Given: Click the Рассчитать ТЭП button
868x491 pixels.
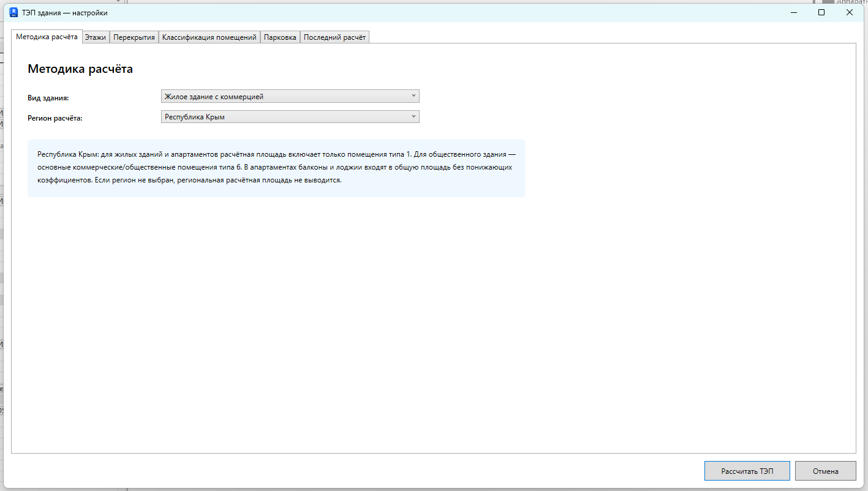Looking at the screenshot, I should pyautogui.click(x=747, y=471).
